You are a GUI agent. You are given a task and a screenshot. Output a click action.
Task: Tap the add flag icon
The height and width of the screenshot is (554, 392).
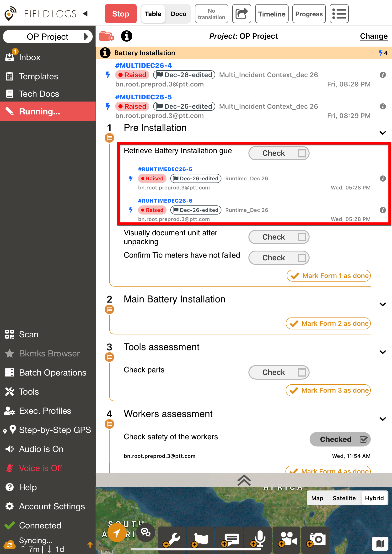tap(201, 538)
